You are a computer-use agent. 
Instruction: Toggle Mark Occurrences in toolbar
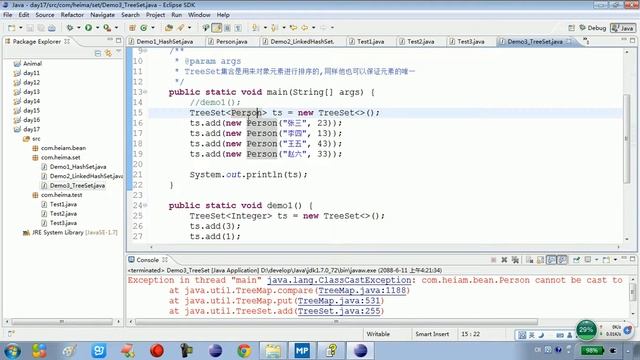tap(217, 28)
